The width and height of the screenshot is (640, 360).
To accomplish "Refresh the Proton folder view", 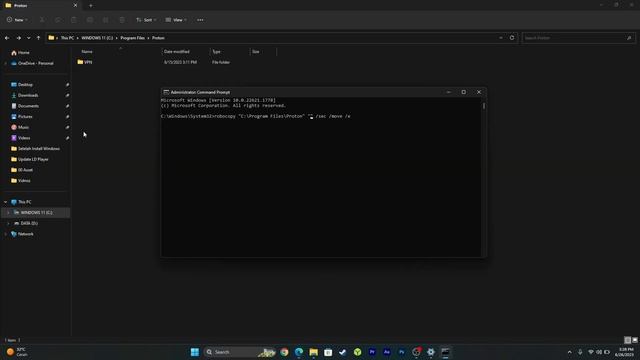I will pyautogui.click(x=512, y=38).
